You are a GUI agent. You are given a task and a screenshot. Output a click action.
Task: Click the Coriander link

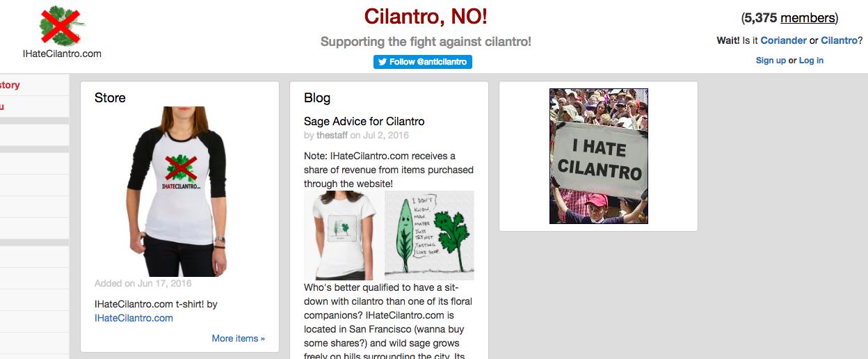point(783,40)
